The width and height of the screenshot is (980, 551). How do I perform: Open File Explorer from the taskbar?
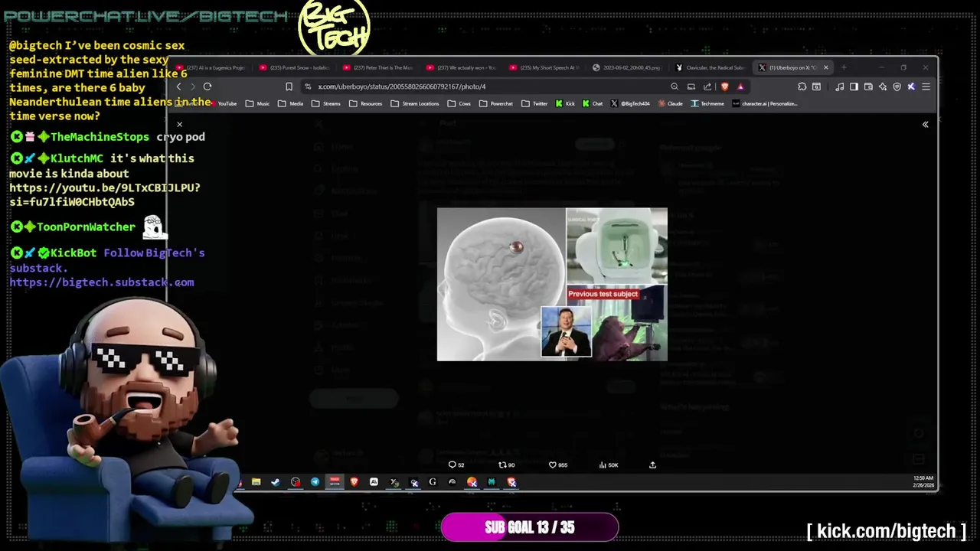[256, 482]
